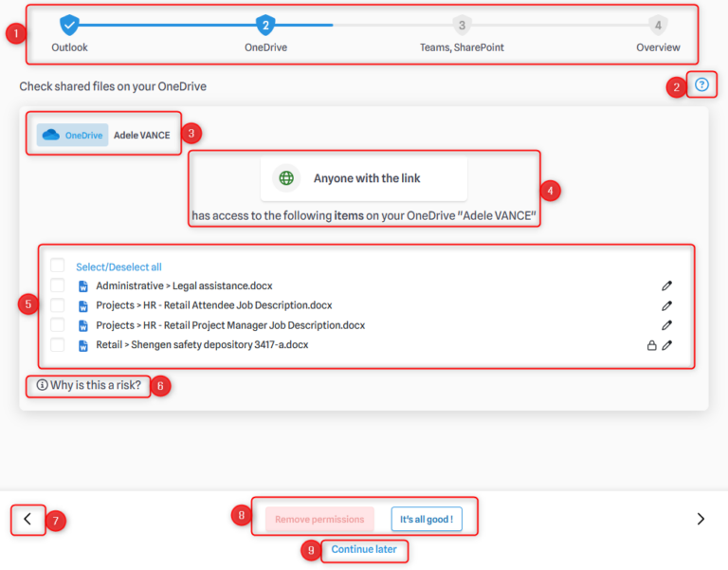The image size is (728, 570).
Task: Click pencil for Shengen safety depository 3417-a.docx
Action: click(x=666, y=345)
